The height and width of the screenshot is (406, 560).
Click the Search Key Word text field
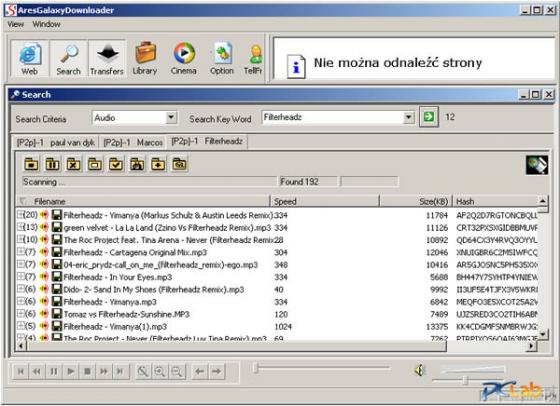point(333,117)
